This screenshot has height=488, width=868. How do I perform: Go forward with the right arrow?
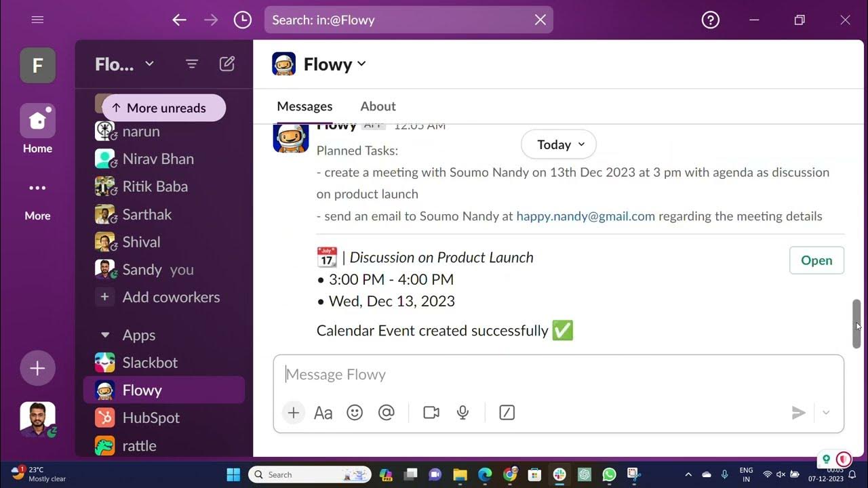coord(211,20)
